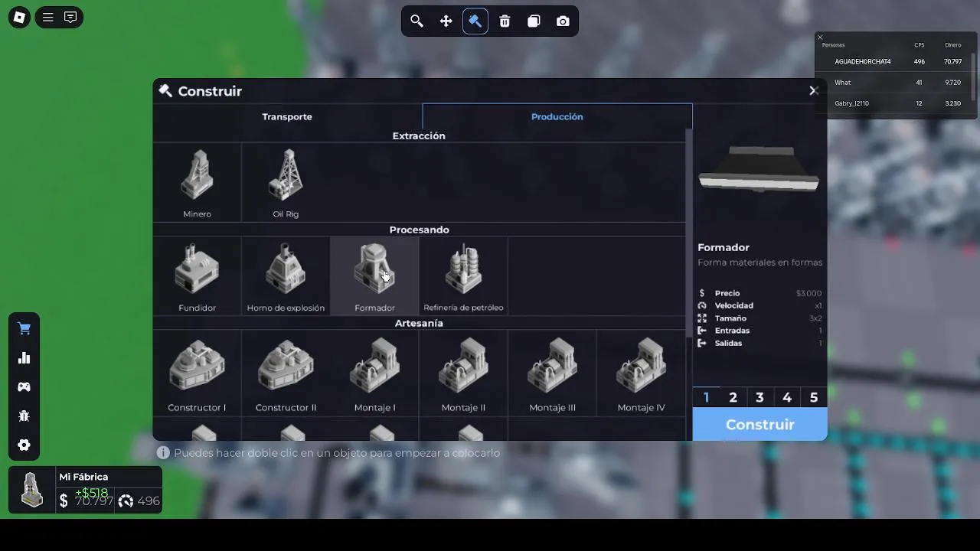Image resolution: width=980 pixels, height=551 pixels.
Task: Choose the Montaje II building
Action: tap(463, 373)
